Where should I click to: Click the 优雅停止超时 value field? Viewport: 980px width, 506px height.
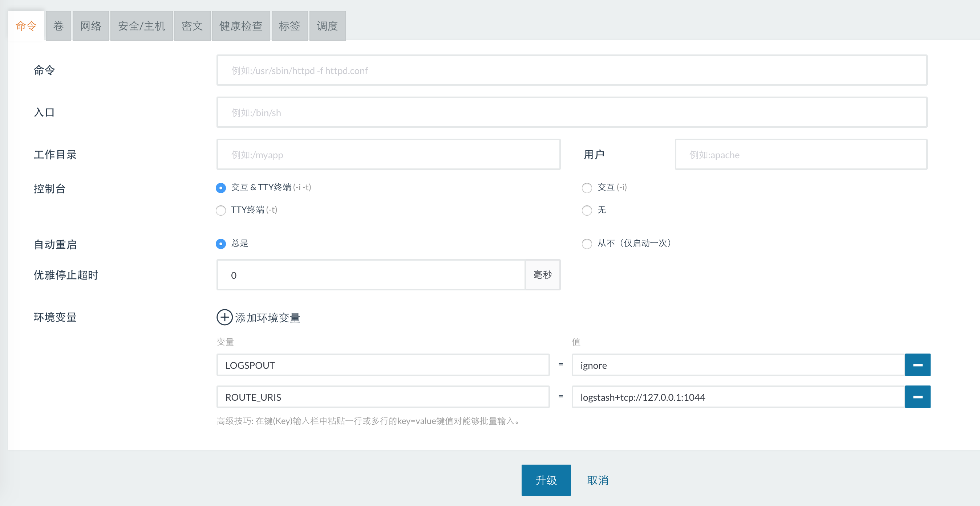371,275
